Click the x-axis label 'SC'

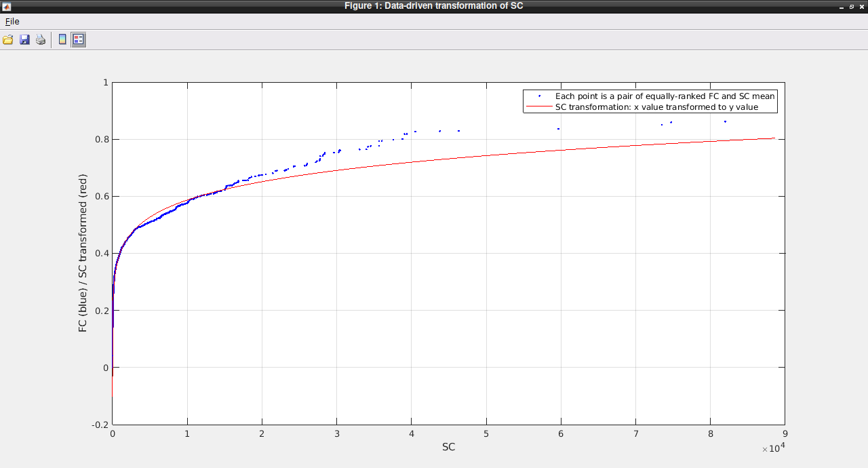pyautogui.click(x=448, y=447)
